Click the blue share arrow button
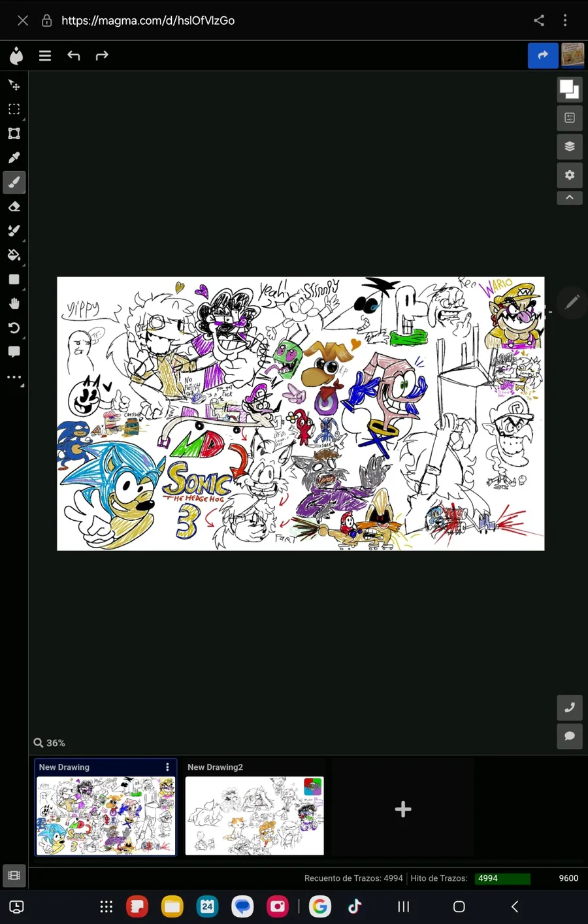588x924 pixels. click(543, 56)
